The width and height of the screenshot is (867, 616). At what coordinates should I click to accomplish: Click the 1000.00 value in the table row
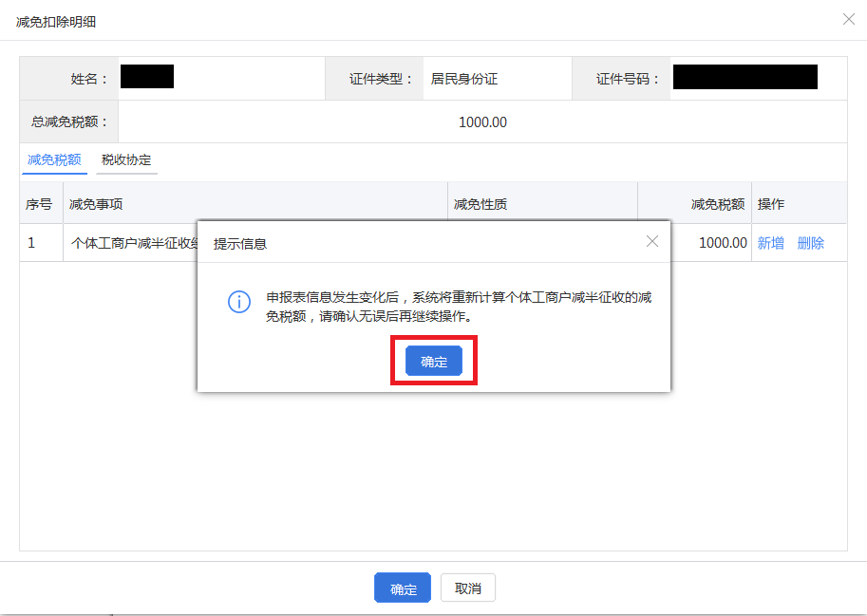pos(724,243)
